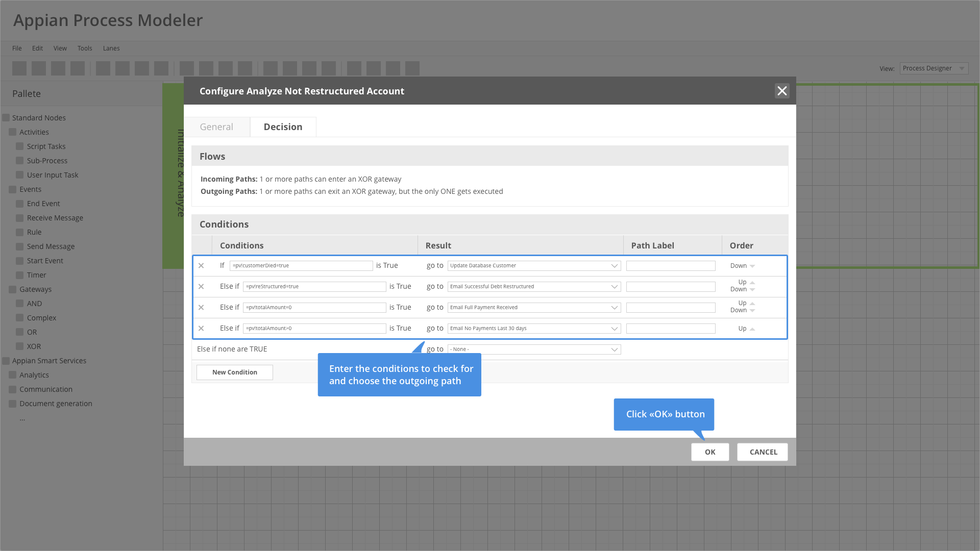Move totalAmount=0 condition Down
The height and width of the screenshot is (551, 980).
pos(742,310)
